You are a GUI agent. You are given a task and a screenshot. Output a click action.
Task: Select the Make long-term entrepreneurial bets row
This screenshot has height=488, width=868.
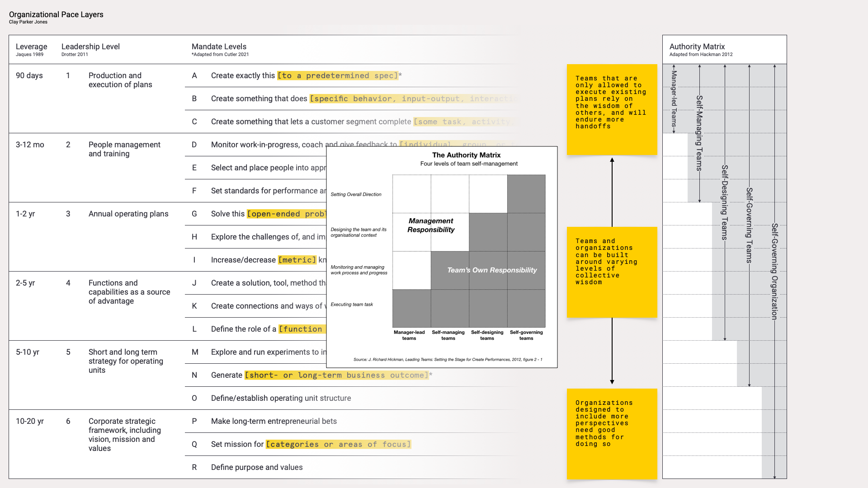click(274, 421)
